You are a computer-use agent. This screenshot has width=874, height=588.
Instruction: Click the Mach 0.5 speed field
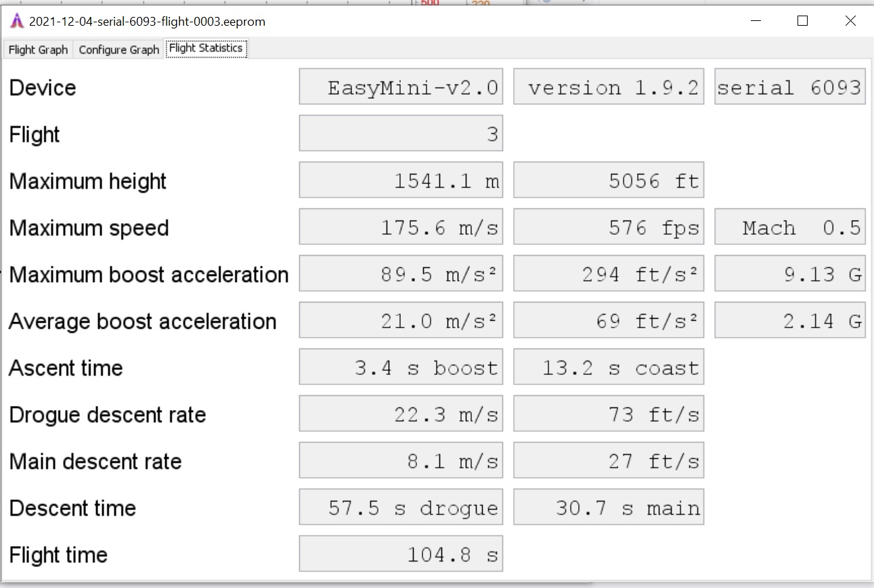pyautogui.click(x=789, y=227)
